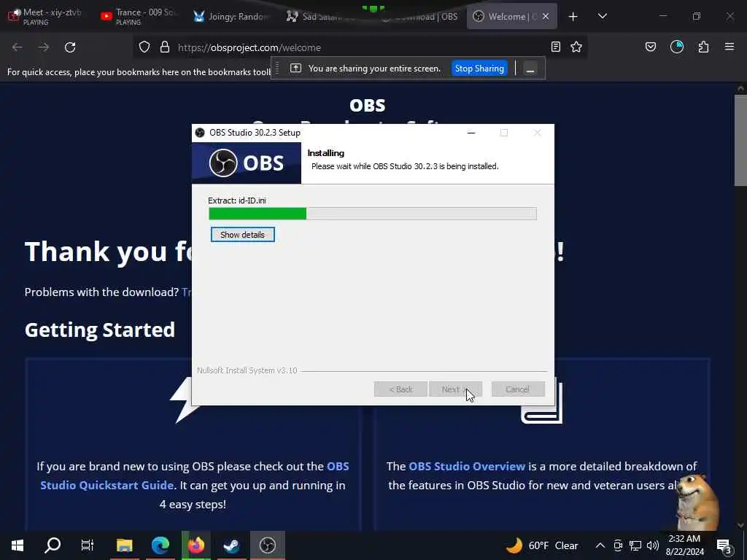This screenshot has width=747, height=560.
Task: Click the volume speaker tray icon
Action: tap(653, 545)
